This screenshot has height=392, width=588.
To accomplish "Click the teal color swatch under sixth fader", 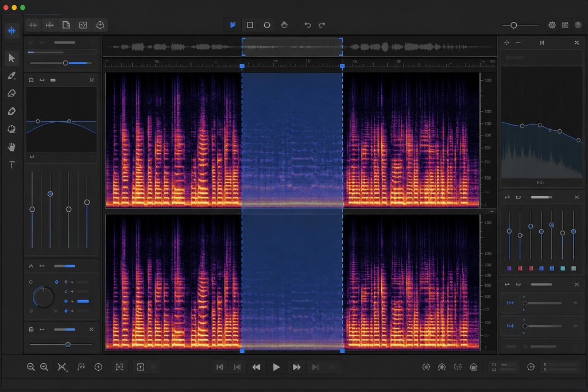I will (563, 269).
